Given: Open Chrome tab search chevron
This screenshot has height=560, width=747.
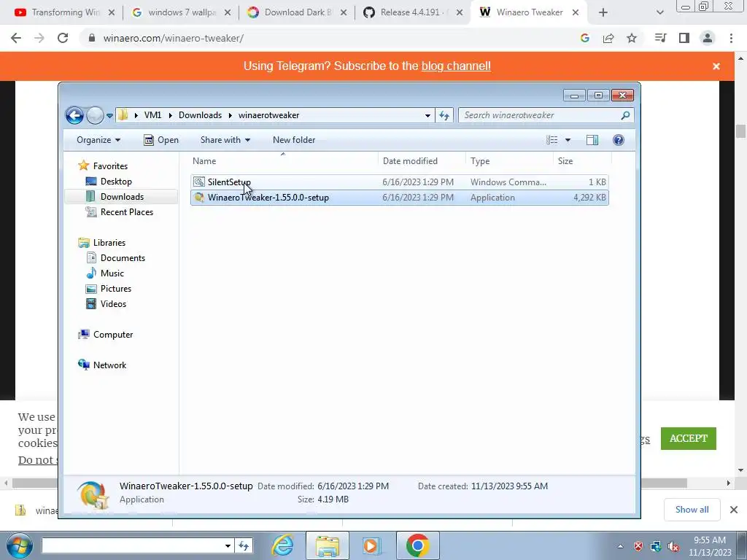Looking at the screenshot, I should 659,12.
